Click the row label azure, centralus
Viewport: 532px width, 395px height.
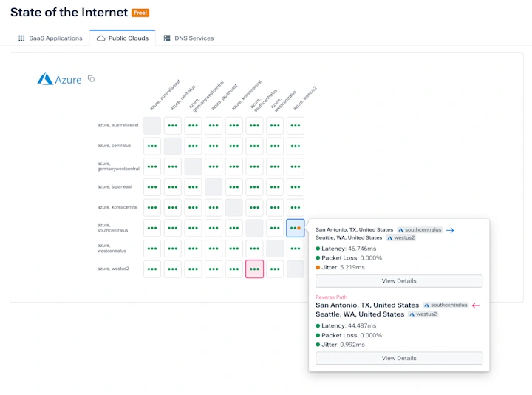[x=114, y=146]
